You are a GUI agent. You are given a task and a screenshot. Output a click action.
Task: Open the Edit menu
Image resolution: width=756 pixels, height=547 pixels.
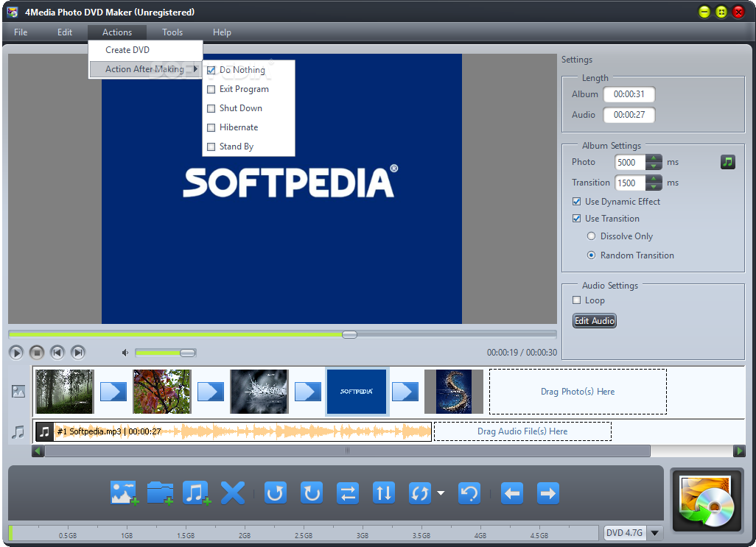[65, 32]
